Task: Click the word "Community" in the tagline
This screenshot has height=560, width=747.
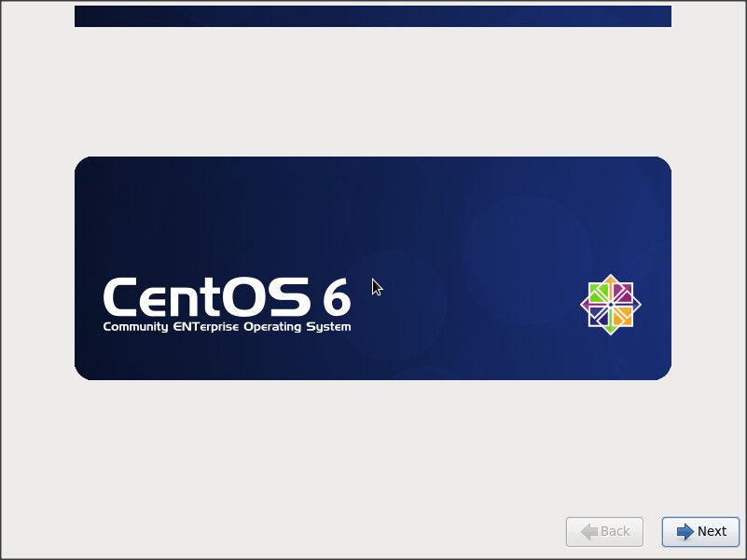Action: coord(134,327)
